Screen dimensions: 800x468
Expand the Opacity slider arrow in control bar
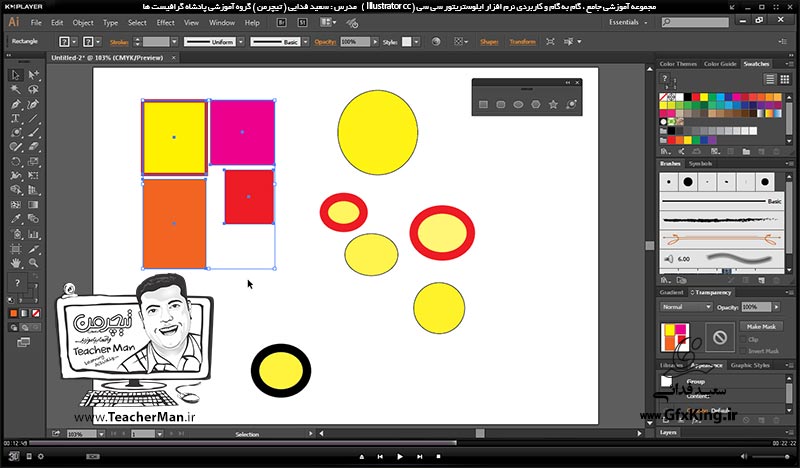coord(376,42)
